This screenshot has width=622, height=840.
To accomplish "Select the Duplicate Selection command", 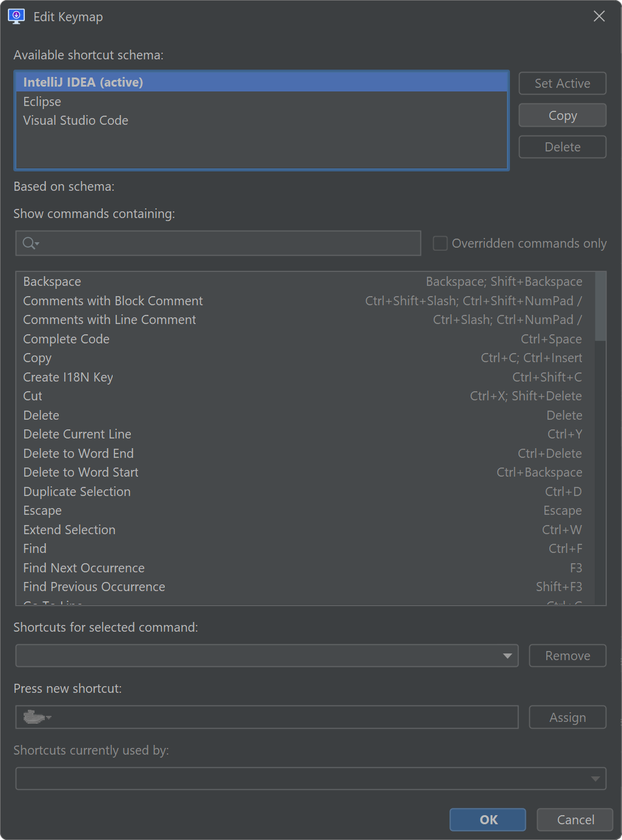I will pyautogui.click(x=305, y=492).
